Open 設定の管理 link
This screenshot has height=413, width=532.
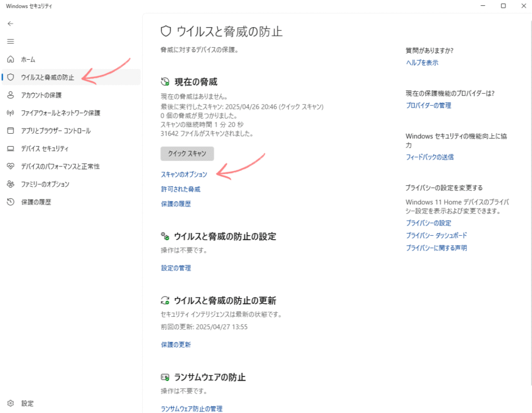click(176, 268)
